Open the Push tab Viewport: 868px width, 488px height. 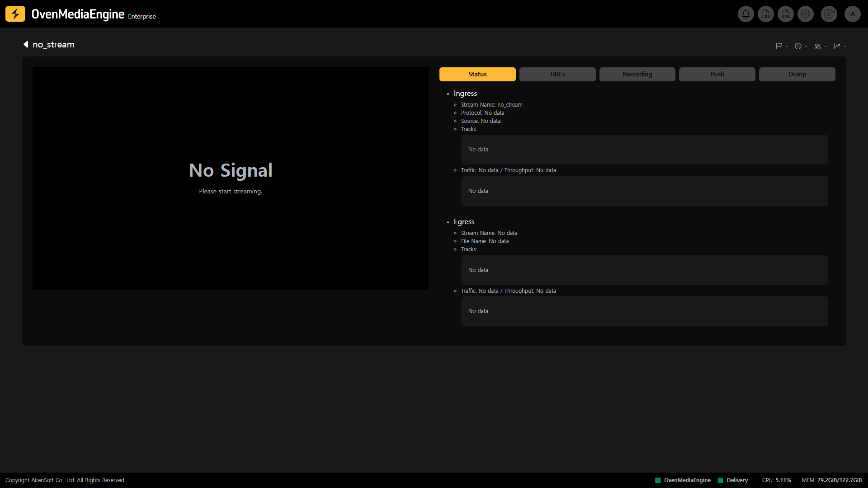717,74
